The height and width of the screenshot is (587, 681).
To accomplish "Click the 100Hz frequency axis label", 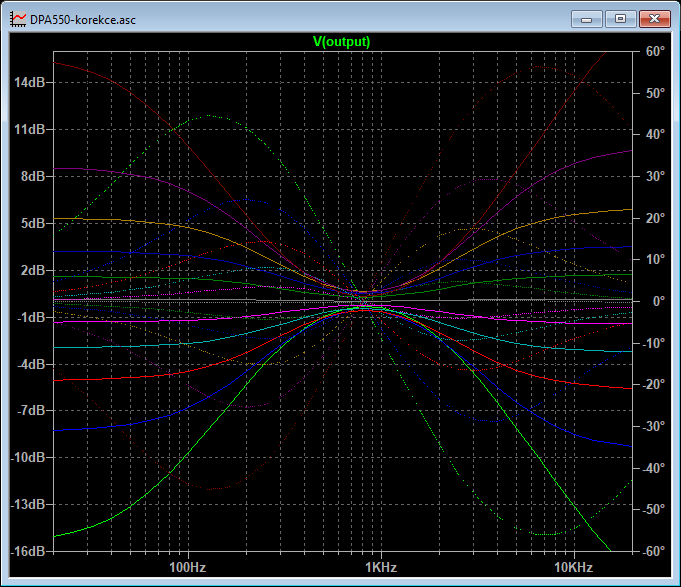I will [x=188, y=567].
